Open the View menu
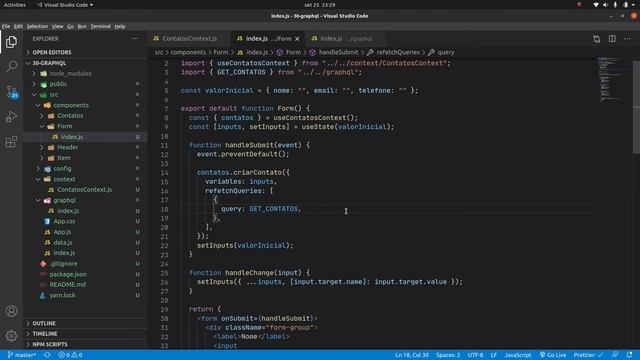The width and height of the screenshot is (640, 360). pyautogui.click(x=57, y=27)
